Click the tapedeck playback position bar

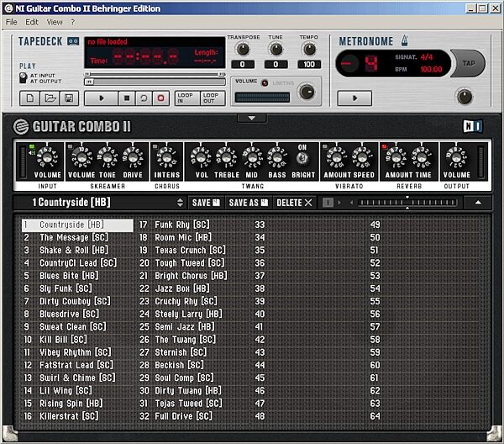pos(155,82)
